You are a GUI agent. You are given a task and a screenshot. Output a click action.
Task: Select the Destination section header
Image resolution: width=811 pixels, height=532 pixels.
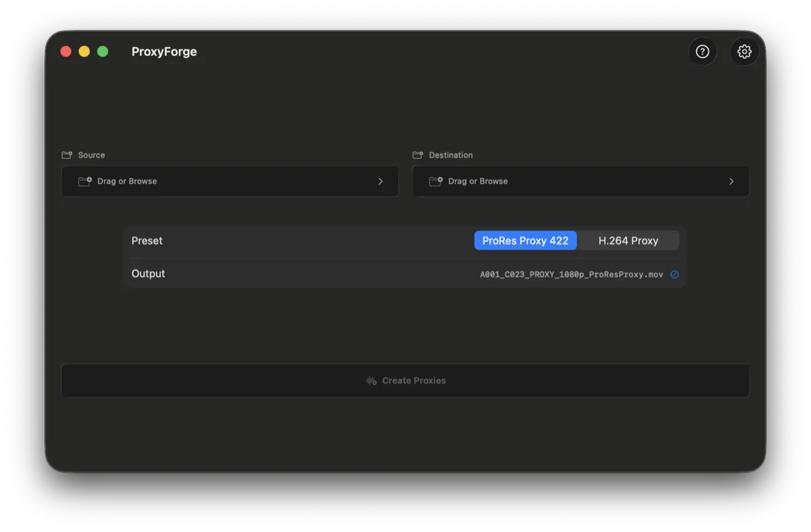coord(450,155)
